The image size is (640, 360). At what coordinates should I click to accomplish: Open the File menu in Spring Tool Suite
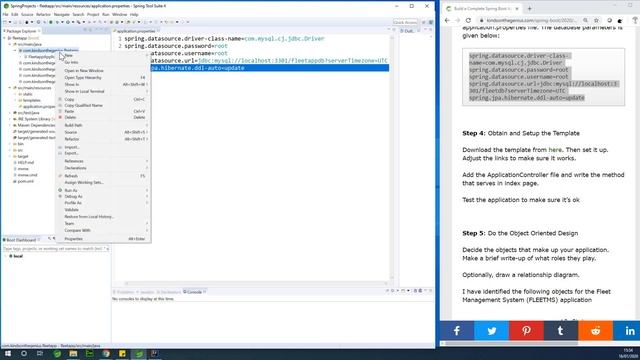pyautogui.click(x=5, y=14)
